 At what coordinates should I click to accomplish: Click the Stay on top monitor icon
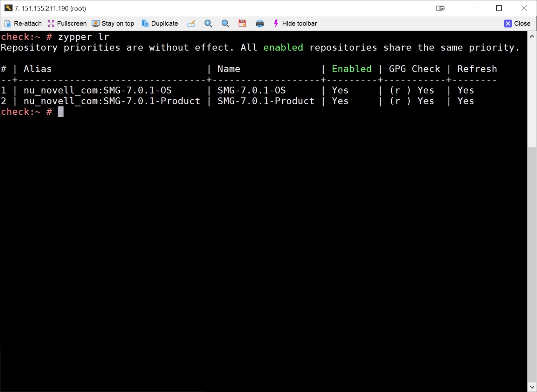(x=95, y=23)
